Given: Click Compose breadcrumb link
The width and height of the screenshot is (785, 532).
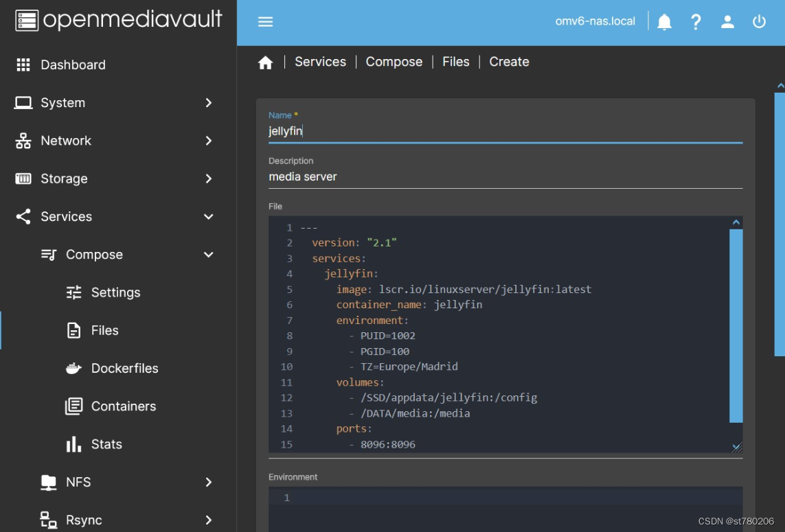Looking at the screenshot, I should pos(394,62).
